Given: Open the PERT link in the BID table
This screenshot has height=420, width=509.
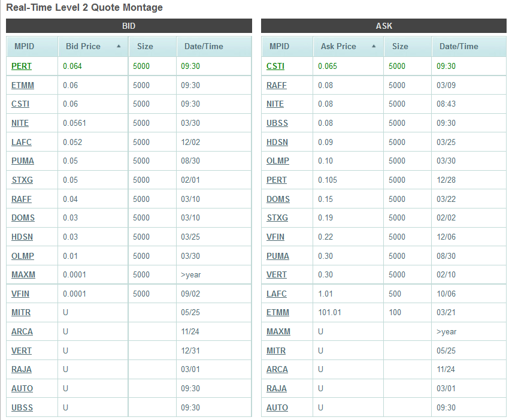Looking at the screenshot, I should tap(22, 66).
